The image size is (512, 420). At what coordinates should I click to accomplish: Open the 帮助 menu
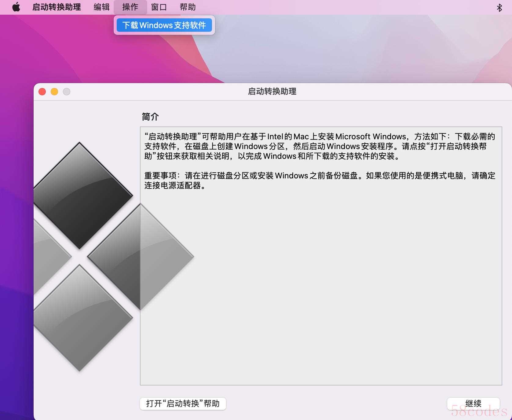pos(188,7)
